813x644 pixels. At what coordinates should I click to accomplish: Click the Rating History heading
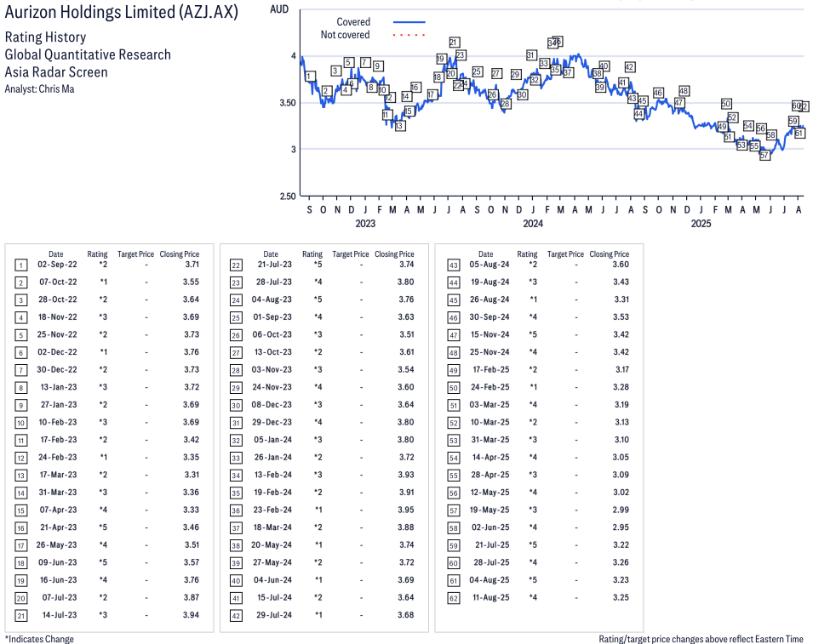[x=46, y=37]
